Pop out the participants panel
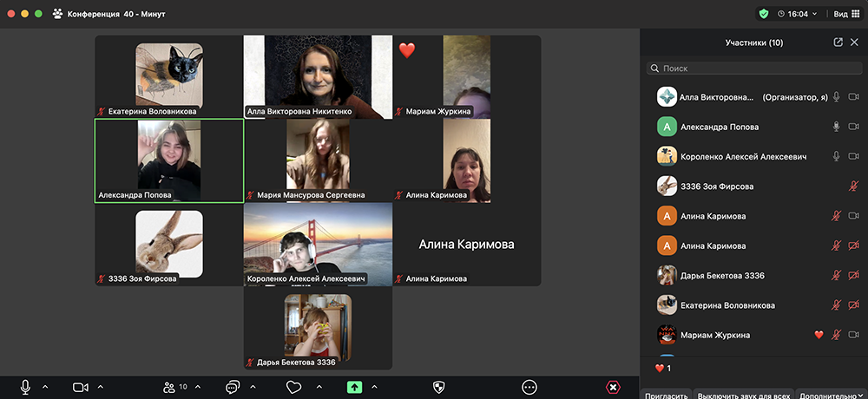The height and width of the screenshot is (399, 868). 838,42
